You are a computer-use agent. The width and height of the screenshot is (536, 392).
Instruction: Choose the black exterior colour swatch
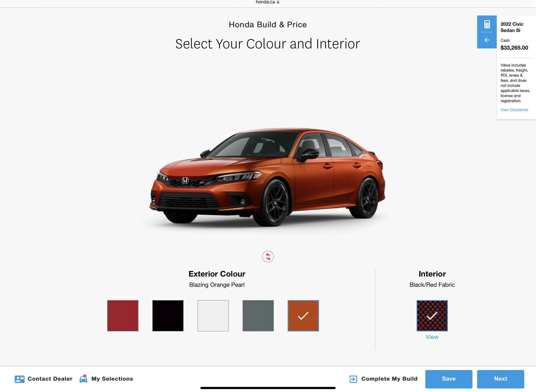point(168,316)
